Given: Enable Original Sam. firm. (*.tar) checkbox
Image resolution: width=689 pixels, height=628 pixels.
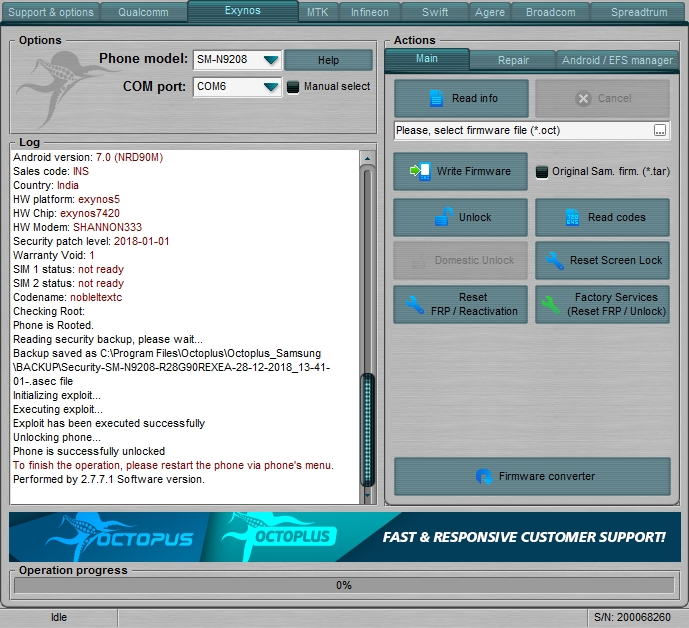Looking at the screenshot, I should [x=542, y=172].
